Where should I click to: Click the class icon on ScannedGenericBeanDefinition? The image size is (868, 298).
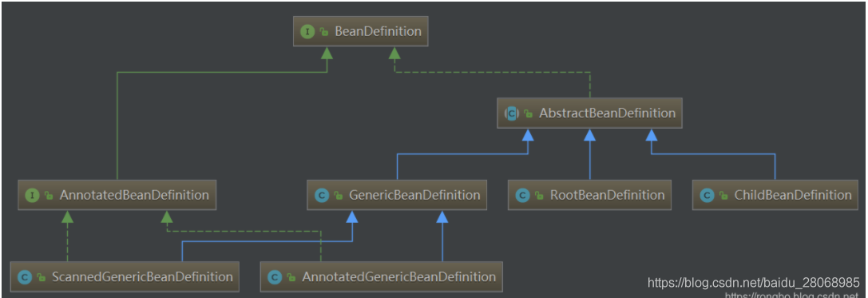25,277
